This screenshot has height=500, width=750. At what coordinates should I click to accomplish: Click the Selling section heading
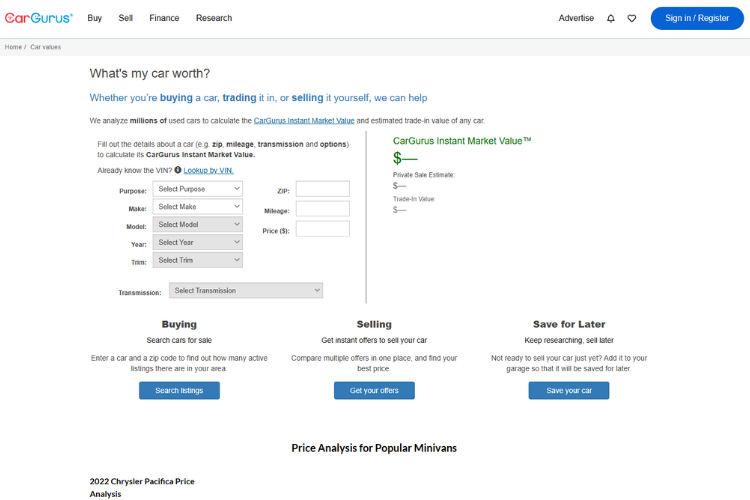pyautogui.click(x=374, y=324)
